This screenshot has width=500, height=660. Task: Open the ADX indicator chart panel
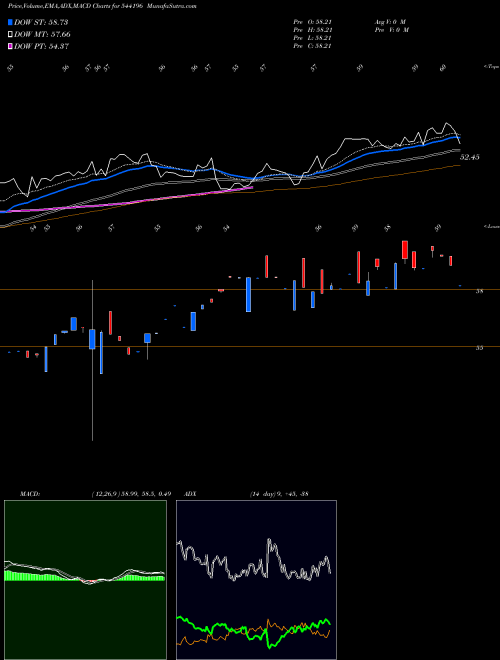256,580
